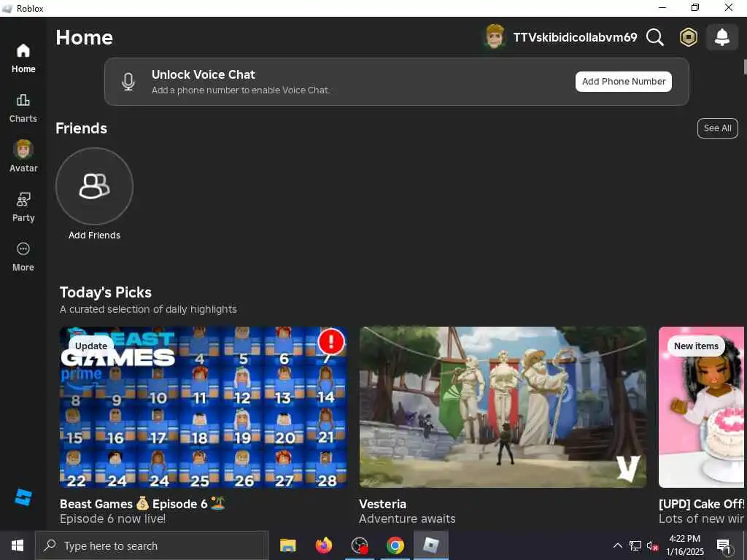
Task: Click the Update badge on Beast Games
Action: point(91,346)
